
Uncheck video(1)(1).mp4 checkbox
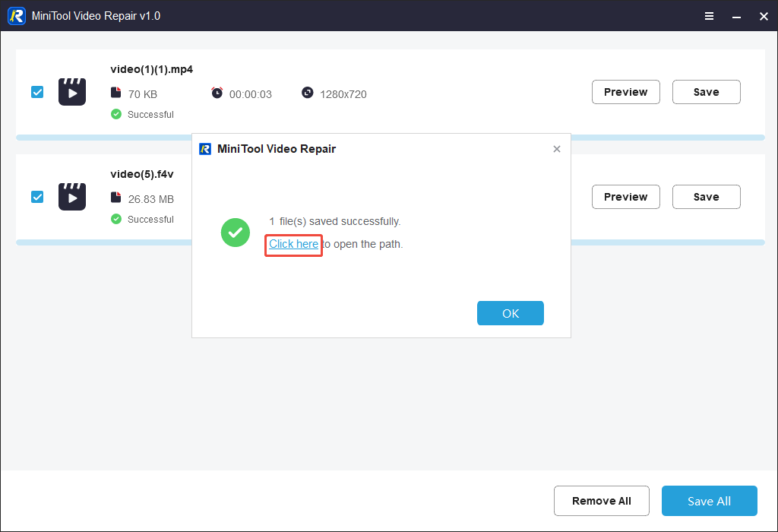click(x=37, y=91)
